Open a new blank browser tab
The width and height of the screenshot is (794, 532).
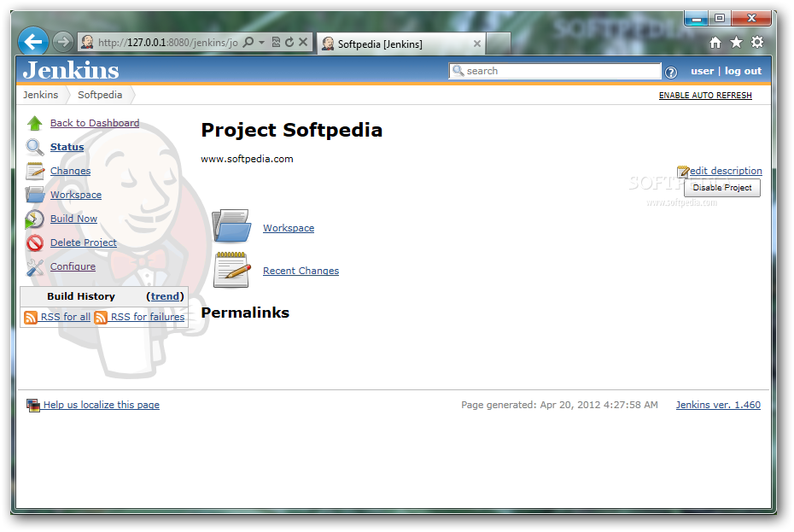click(x=499, y=44)
